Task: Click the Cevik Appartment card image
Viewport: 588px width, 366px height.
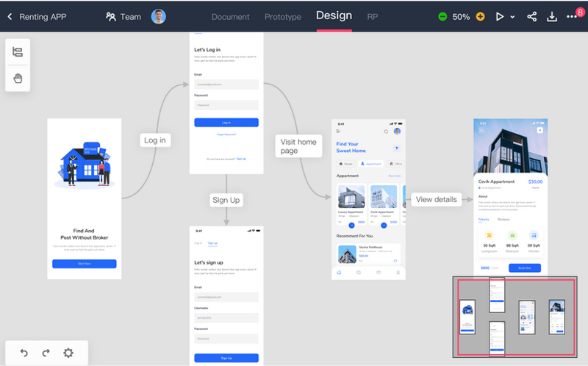Action: pyautogui.click(x=384, y=196)
